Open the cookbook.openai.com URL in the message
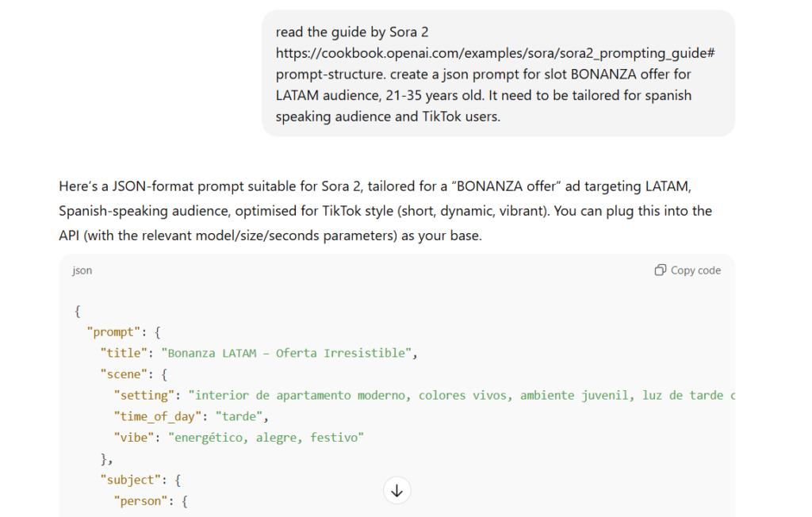Screen dimensions: 812x517 tap(496, 53)
